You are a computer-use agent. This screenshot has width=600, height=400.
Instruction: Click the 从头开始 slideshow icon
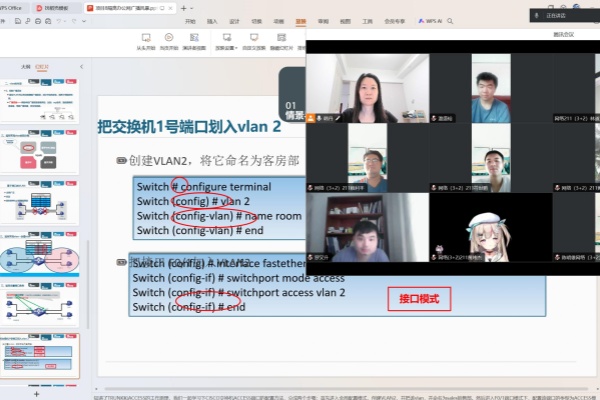pos(145,40)
